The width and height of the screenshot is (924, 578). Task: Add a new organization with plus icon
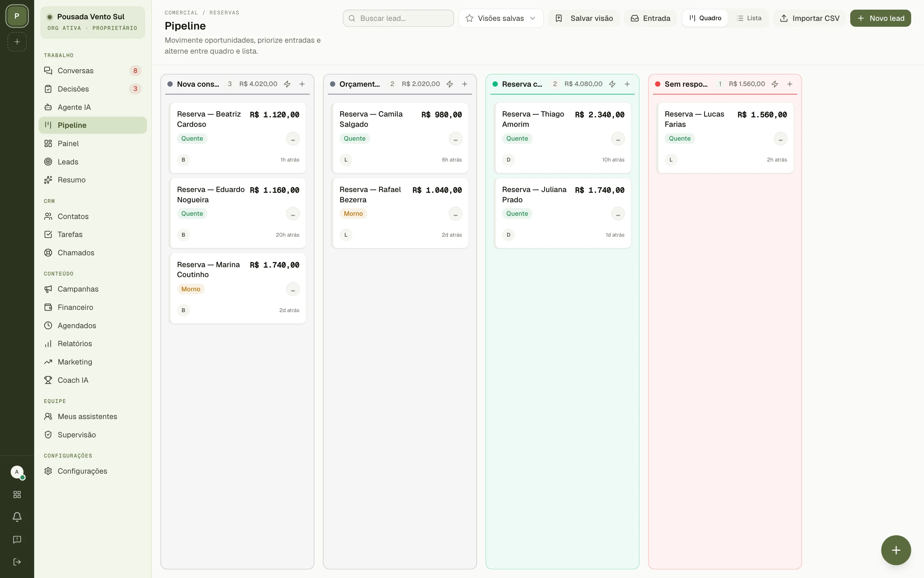pyautogui.click(x=17, y=42)
